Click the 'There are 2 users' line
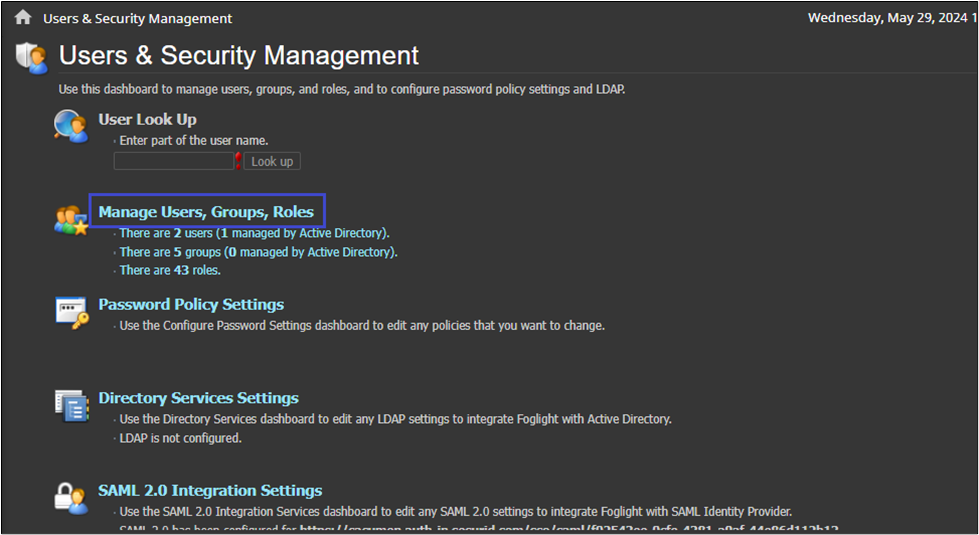This screenshot has width=979, height=535. point(254,233)
